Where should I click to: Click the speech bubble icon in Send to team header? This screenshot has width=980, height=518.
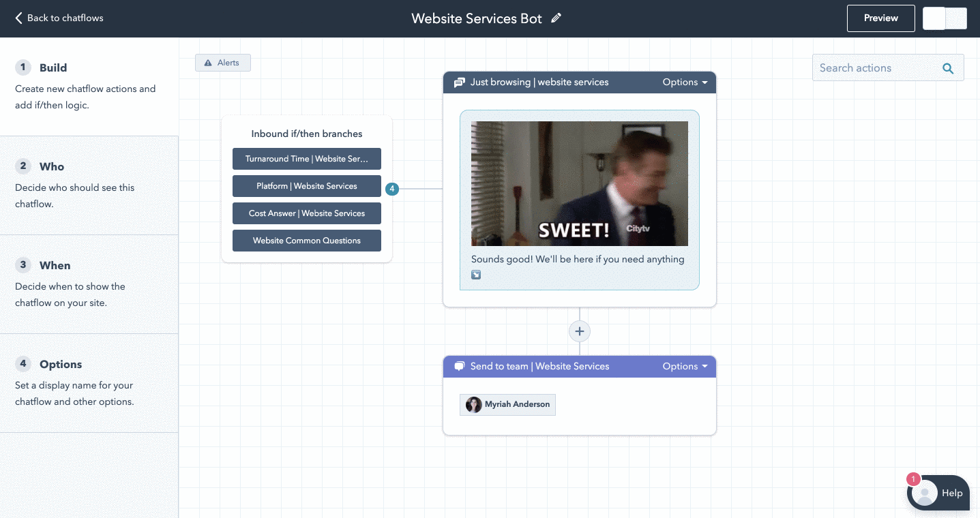(x=460, y=367)
